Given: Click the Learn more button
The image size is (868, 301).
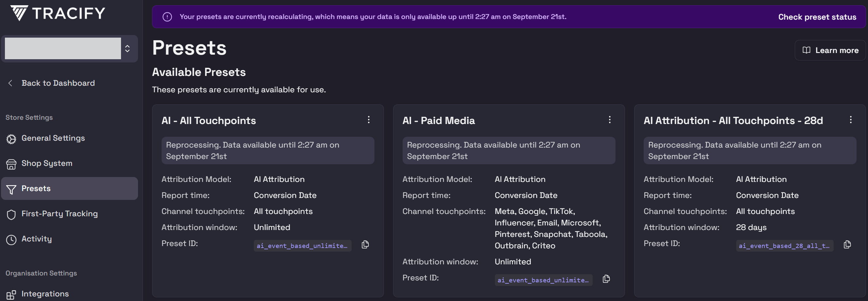Looking at the screenshot, I should [830, 50].
